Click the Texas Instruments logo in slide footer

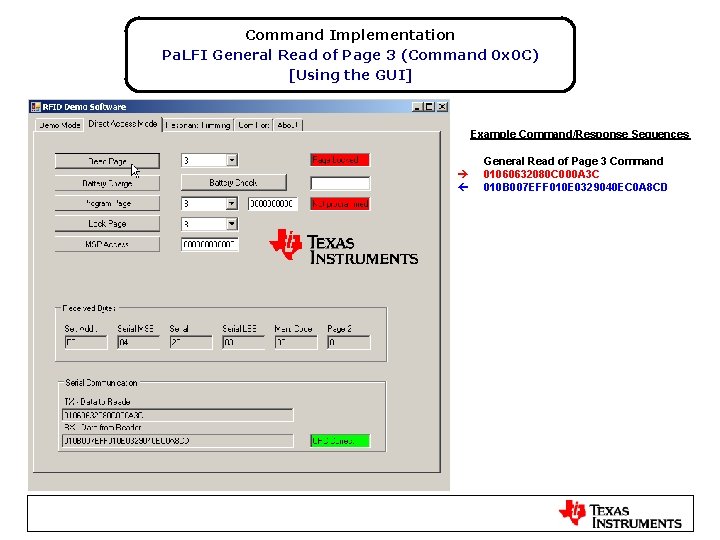(x=620, y=514)
